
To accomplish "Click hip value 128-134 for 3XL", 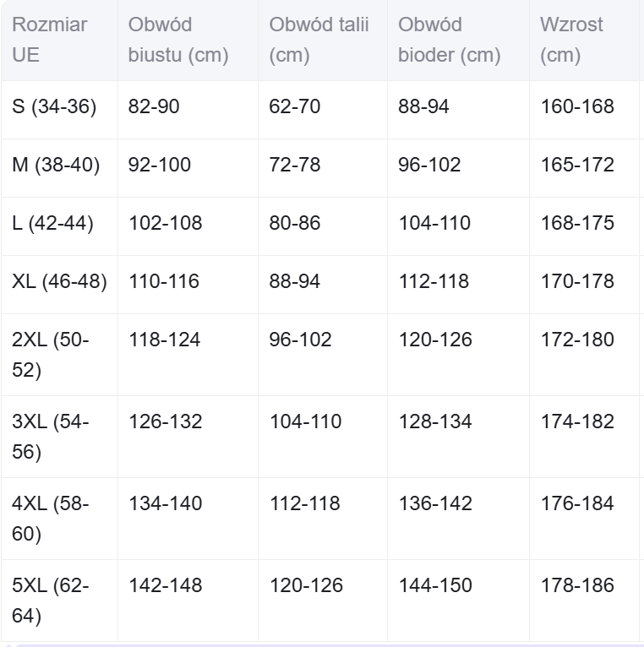I will 434,421.
